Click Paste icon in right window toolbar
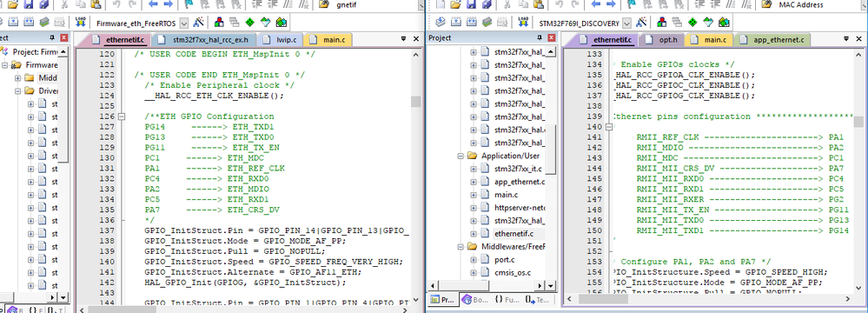This screenshot has height=313, width=868. [x=539, y=4]
